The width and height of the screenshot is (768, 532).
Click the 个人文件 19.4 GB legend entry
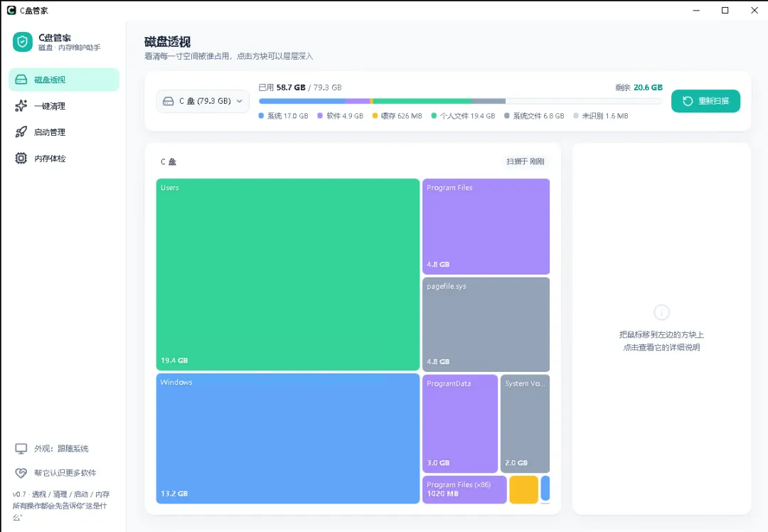464,116
